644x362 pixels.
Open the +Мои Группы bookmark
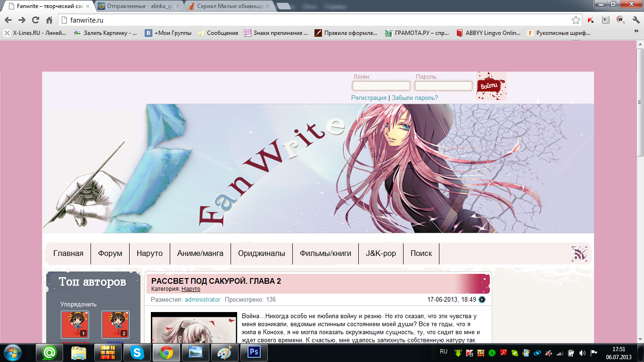(168, 33)
